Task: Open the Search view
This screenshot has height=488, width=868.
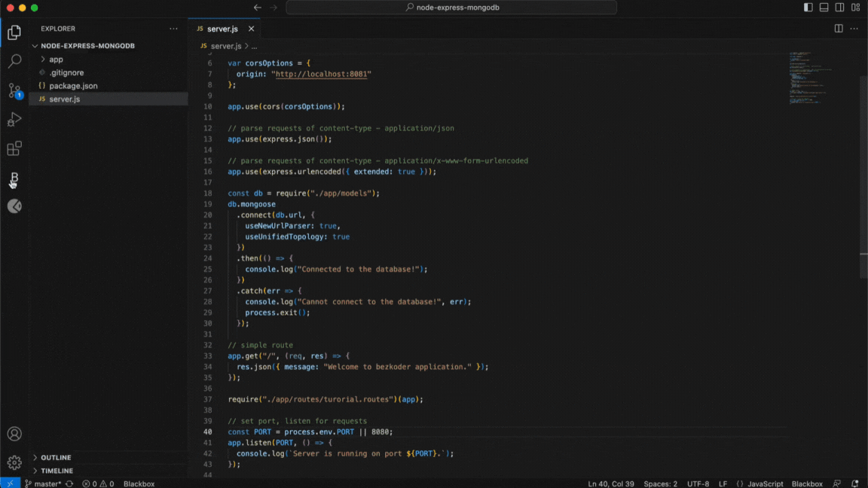Action: click(x=14, y=60)
